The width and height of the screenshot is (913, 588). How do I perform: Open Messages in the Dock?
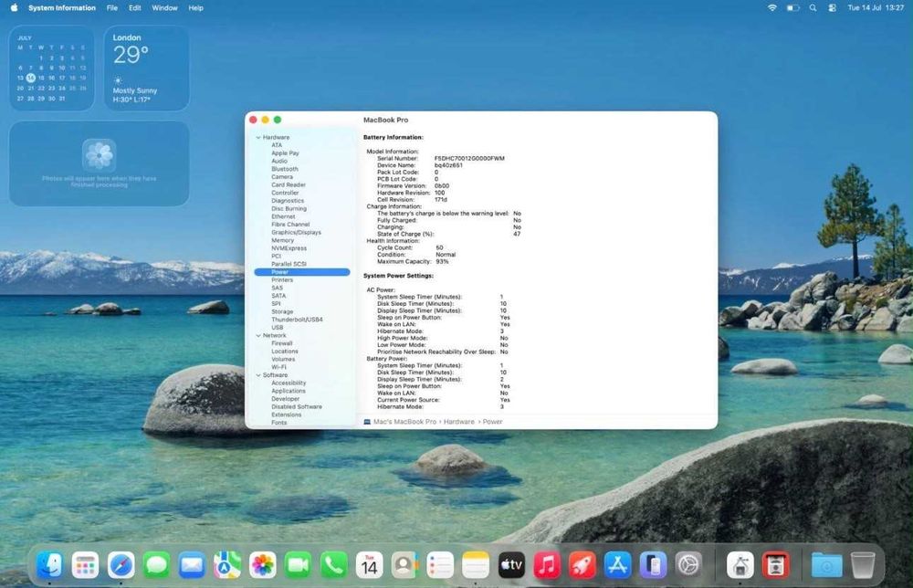(156, 564)
